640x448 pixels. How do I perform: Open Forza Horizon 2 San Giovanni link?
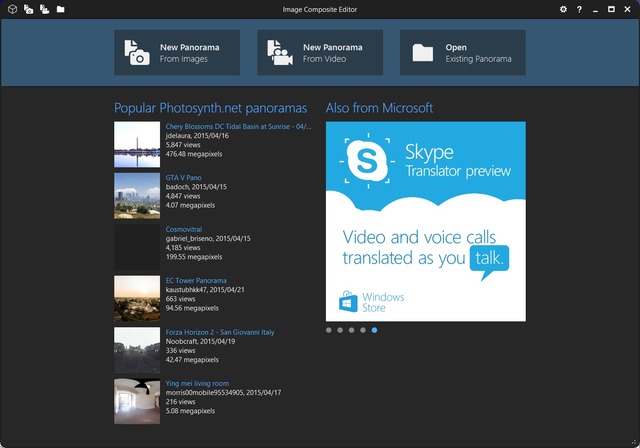point(220,332)
